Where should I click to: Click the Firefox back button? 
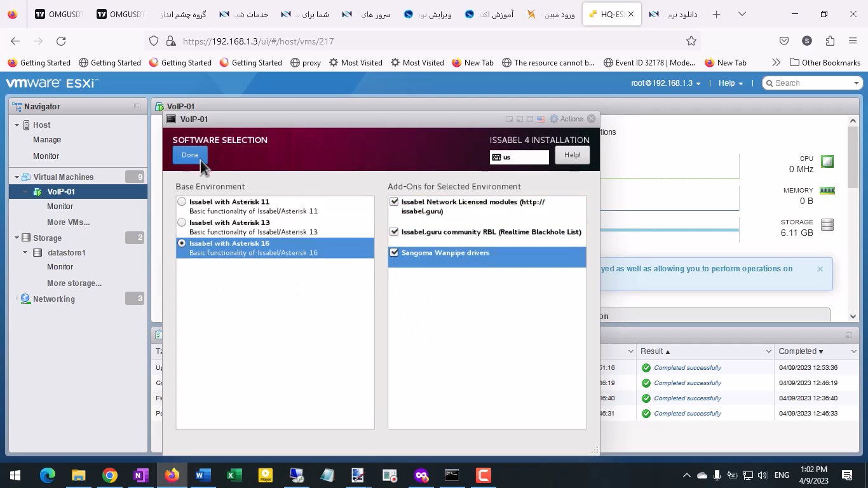[x=15, y=41]
